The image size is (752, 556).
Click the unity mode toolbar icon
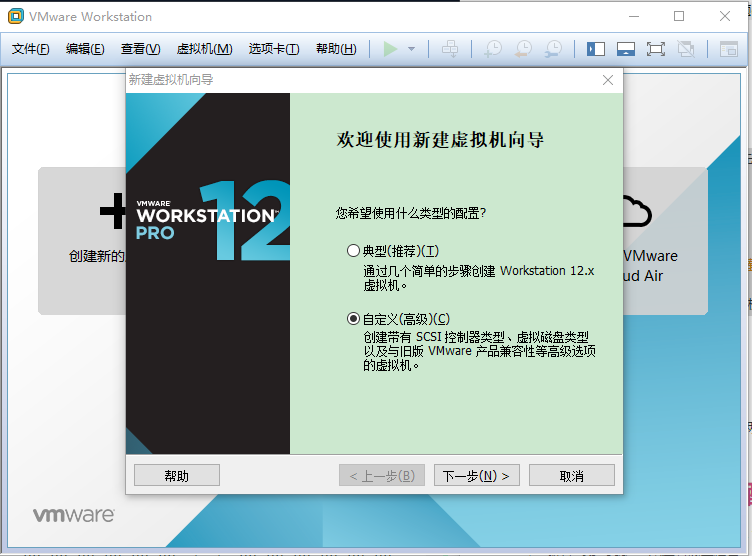pos(686,49)
